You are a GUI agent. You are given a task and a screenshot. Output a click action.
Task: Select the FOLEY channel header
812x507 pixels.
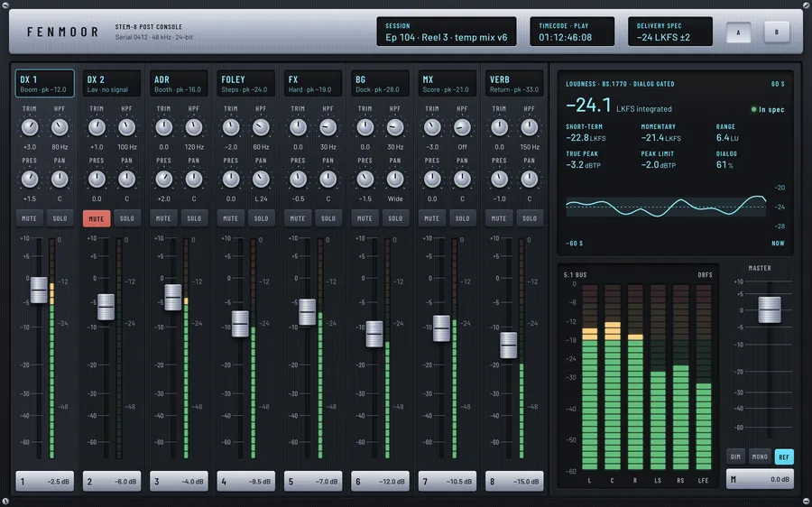(246, 83)
